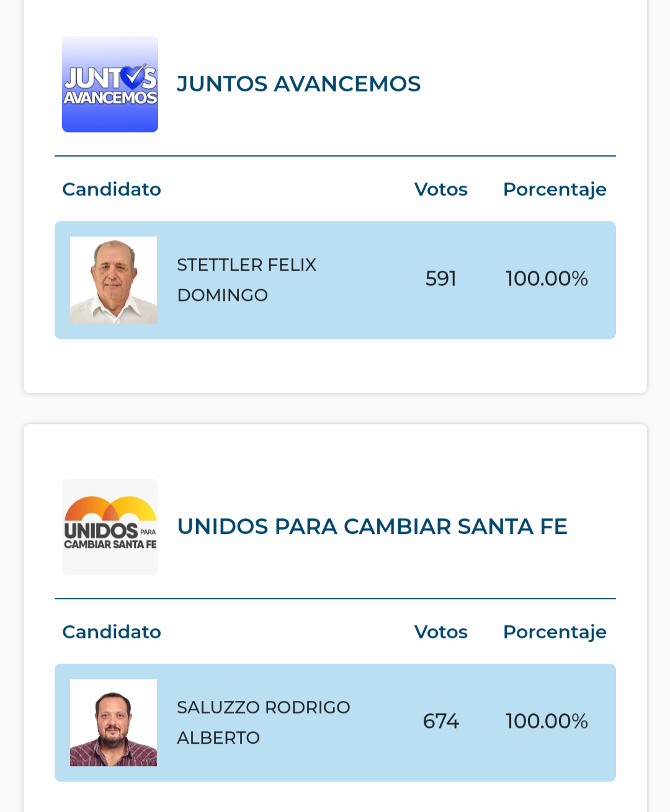The image size is (670, 812).
Task: Open Stettler Felix Domingo's candidate photo
Action: [114, 280]
